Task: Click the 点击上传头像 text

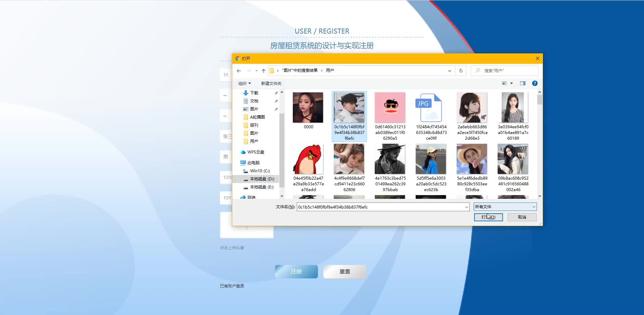Action: (232, 248)
